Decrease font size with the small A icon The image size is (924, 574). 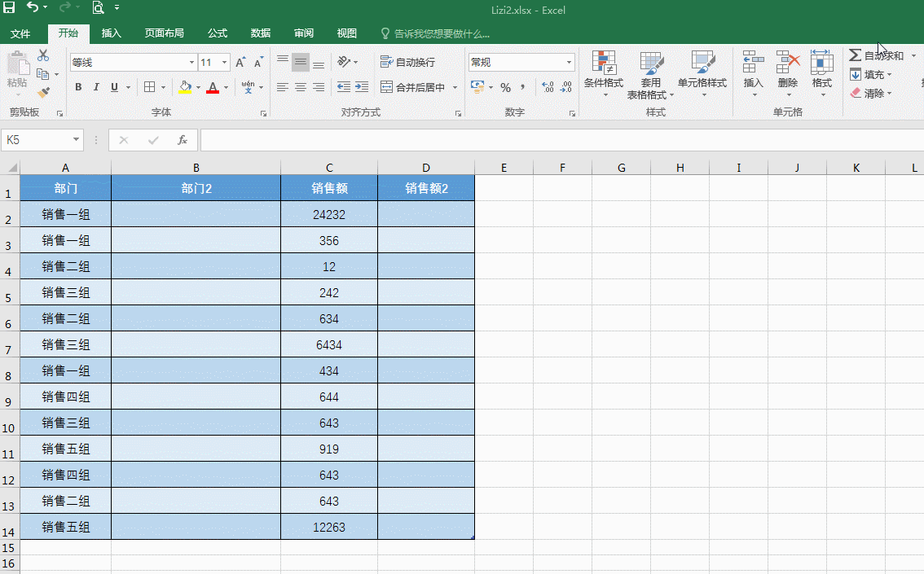(258, 63)
